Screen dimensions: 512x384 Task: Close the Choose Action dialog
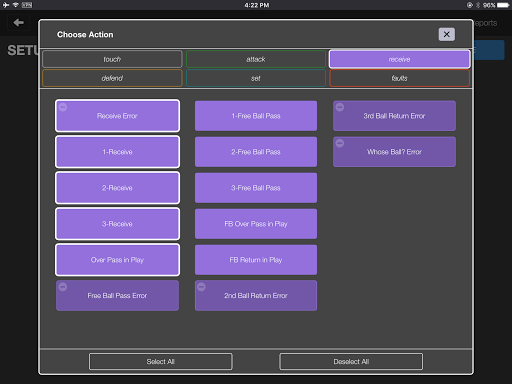[446, 34]
